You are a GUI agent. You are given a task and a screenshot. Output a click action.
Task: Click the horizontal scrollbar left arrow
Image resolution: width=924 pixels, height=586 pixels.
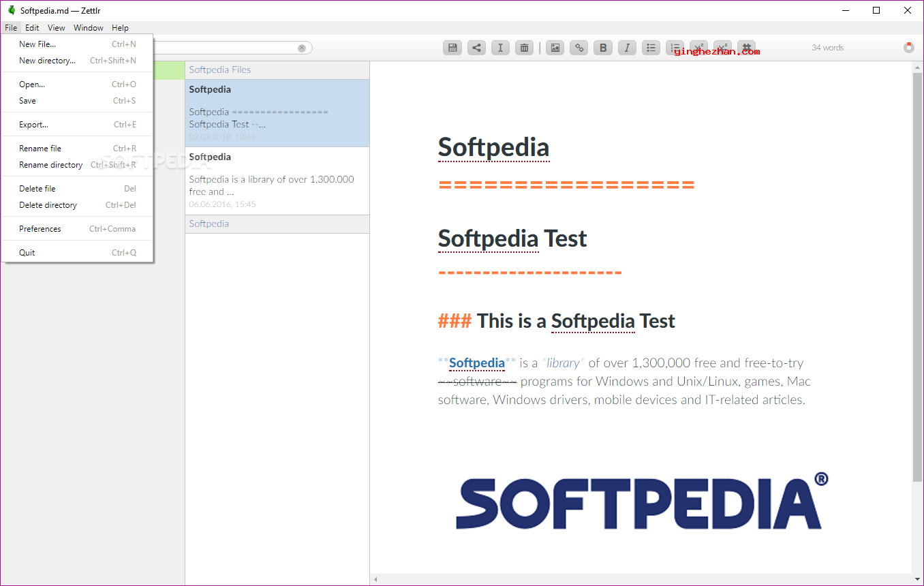[375, 580]
